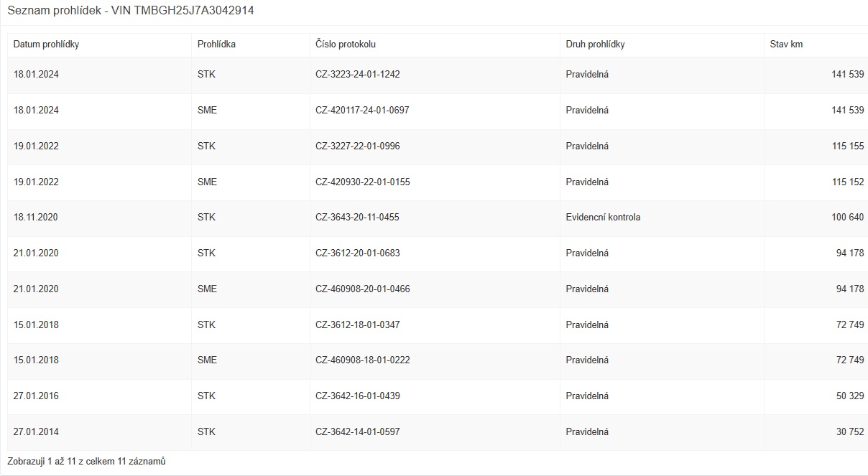Click the mileage value 100 640
Viewport: 868px width, 476px height.
848,218
